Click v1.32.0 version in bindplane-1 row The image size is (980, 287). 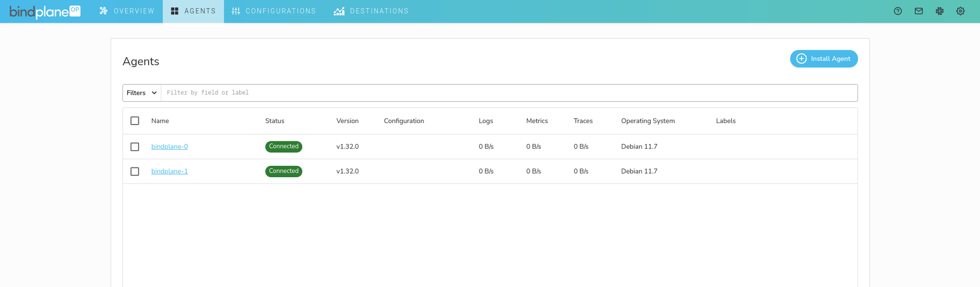tap(348, 171)
